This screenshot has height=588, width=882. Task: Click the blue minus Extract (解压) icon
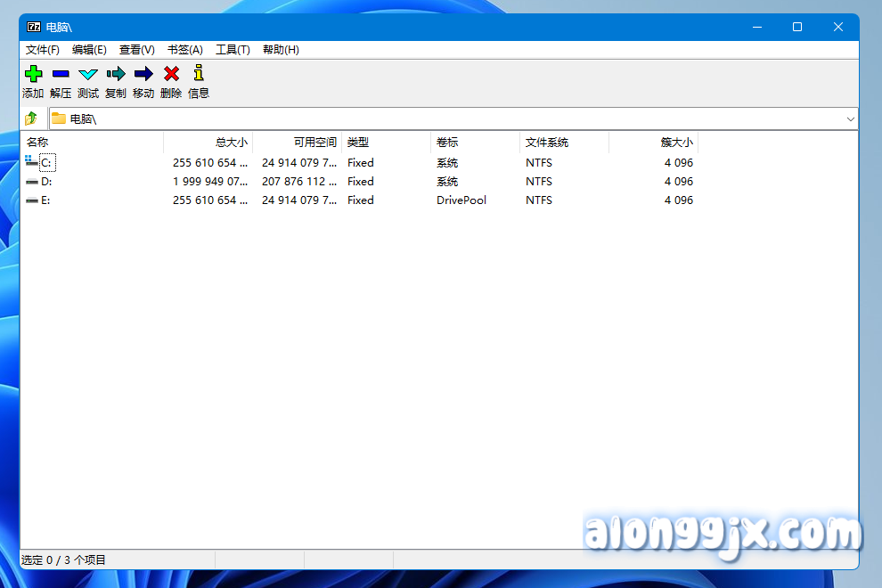point(61,74)
